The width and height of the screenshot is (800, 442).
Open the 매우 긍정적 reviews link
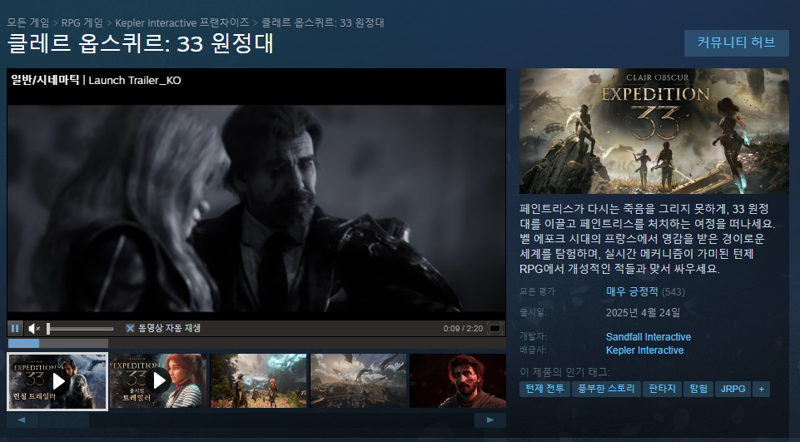pyautogui.click(x=632, y=291)
